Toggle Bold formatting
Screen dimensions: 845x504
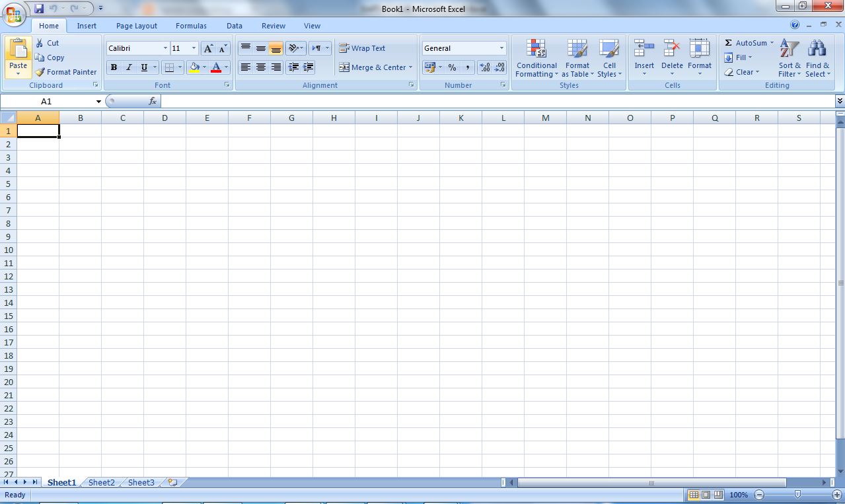(x=114, y=67)
